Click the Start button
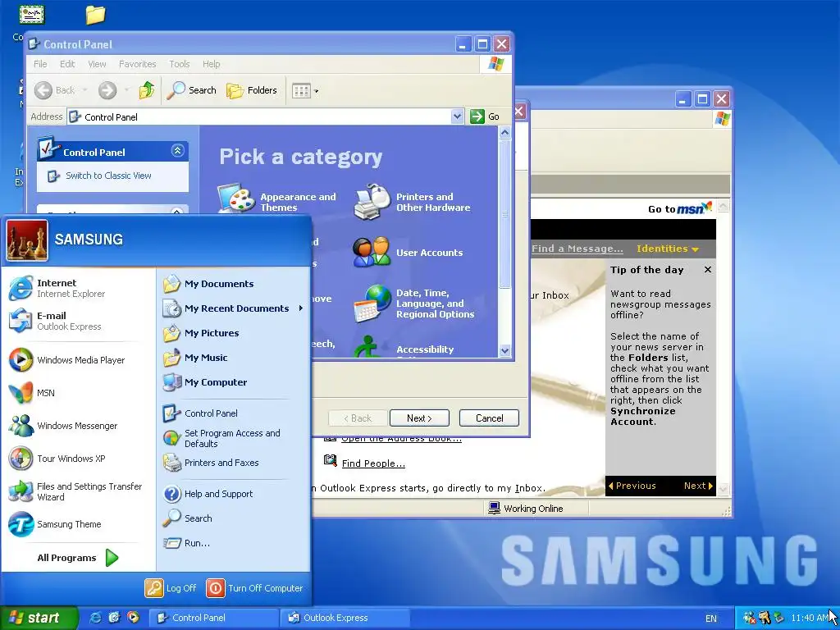The height and width of the screenshot is (630, 840). tap(39, 618)
